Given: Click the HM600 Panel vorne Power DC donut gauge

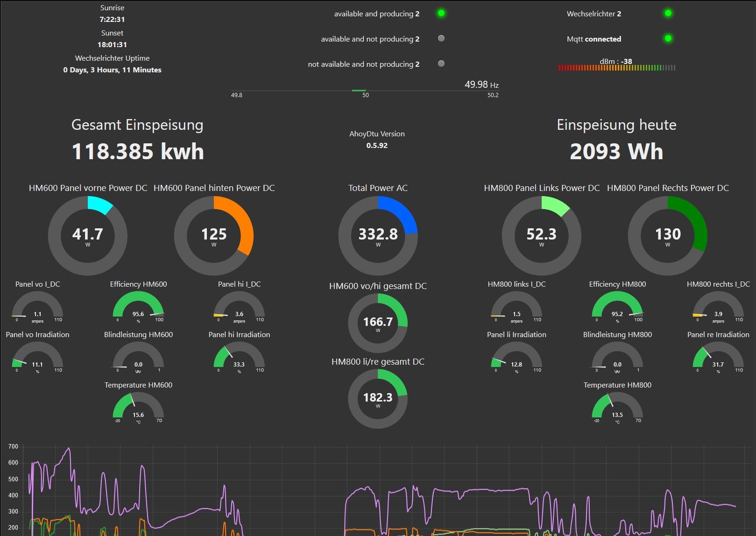Looking at the screenshot, I should click(88, 236).
